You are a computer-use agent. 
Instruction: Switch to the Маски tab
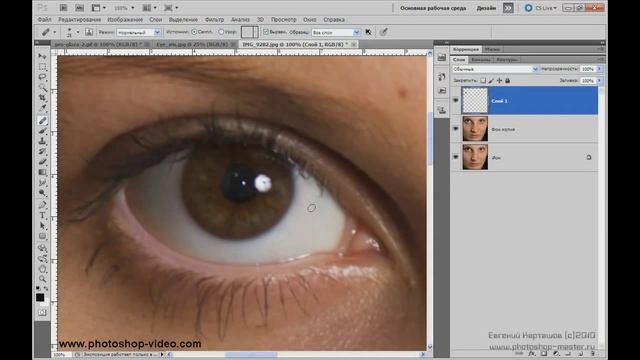(x=492, y=49)
